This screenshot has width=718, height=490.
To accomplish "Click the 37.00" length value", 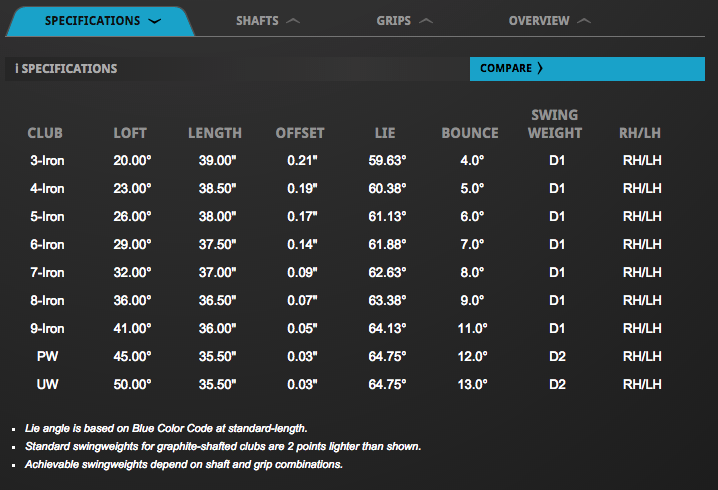I will (x=218, y=272).
